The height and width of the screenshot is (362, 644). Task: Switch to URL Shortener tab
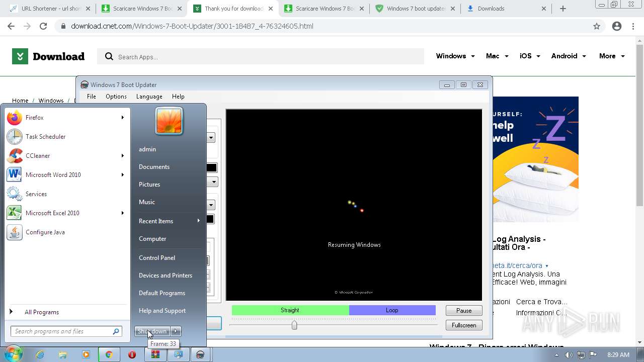49,9
